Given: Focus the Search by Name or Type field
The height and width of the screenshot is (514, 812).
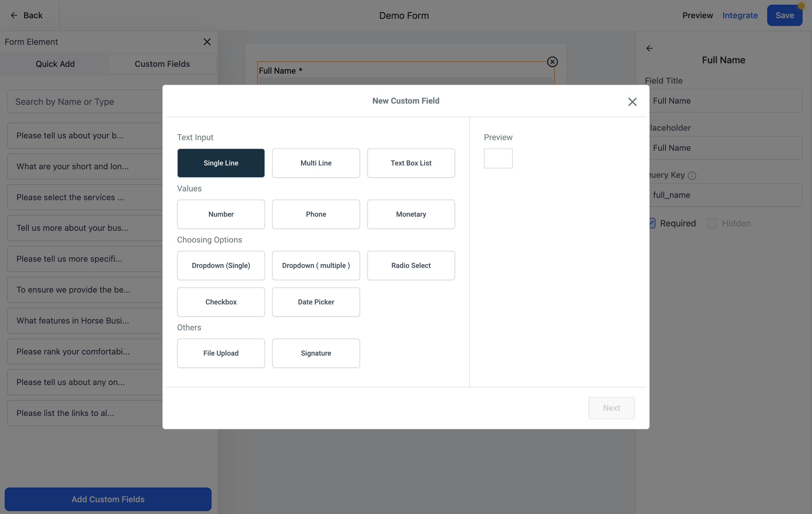Looking at the screenshot, I should (x=85, y=102).
